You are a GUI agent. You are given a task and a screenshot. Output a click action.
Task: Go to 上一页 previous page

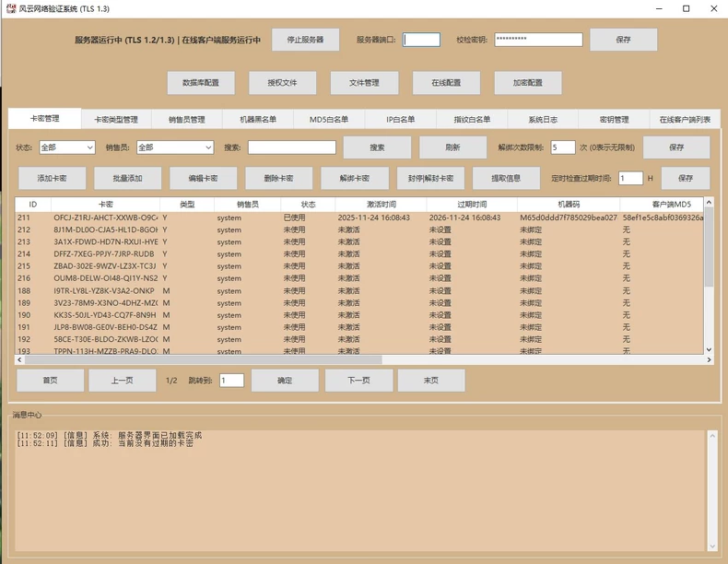(x=123, y=381)
